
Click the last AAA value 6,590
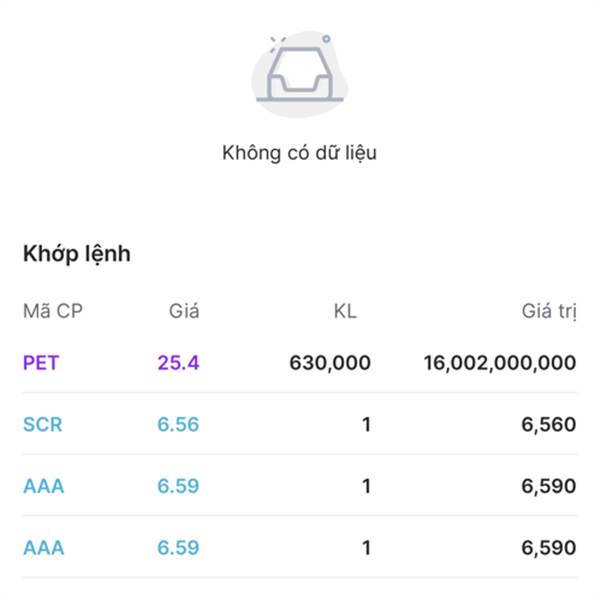pos(549,548)
